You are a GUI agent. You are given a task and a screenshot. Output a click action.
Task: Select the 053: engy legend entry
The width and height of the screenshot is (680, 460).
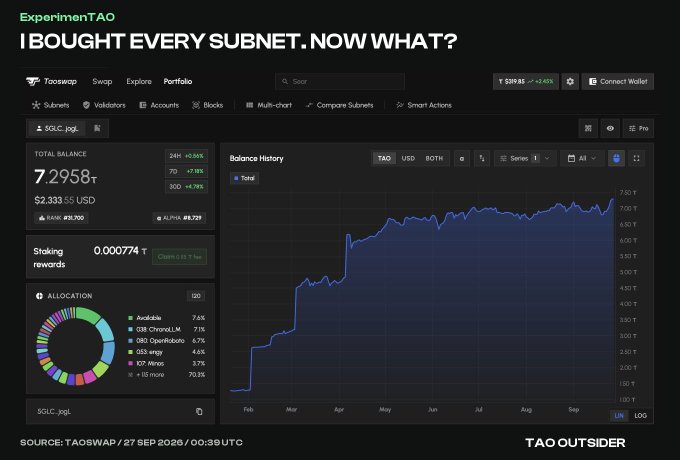pos(167,352)
